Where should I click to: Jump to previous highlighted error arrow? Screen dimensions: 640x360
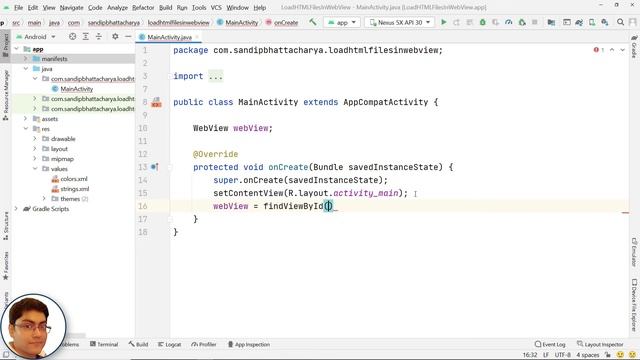pos(612,50)
